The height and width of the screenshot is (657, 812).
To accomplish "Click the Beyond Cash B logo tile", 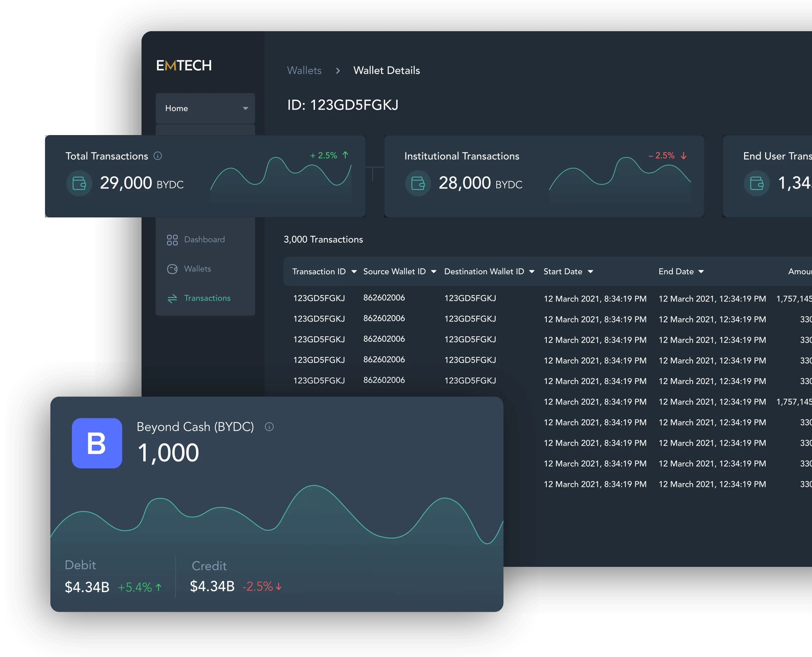I will point(97,443).
